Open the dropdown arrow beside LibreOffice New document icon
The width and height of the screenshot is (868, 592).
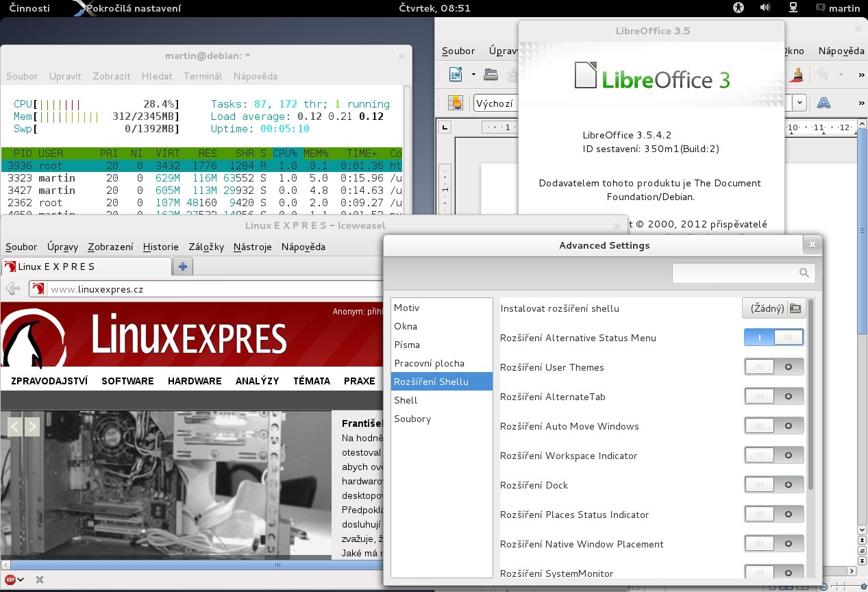pyautogui.click(x=473, y=74)
